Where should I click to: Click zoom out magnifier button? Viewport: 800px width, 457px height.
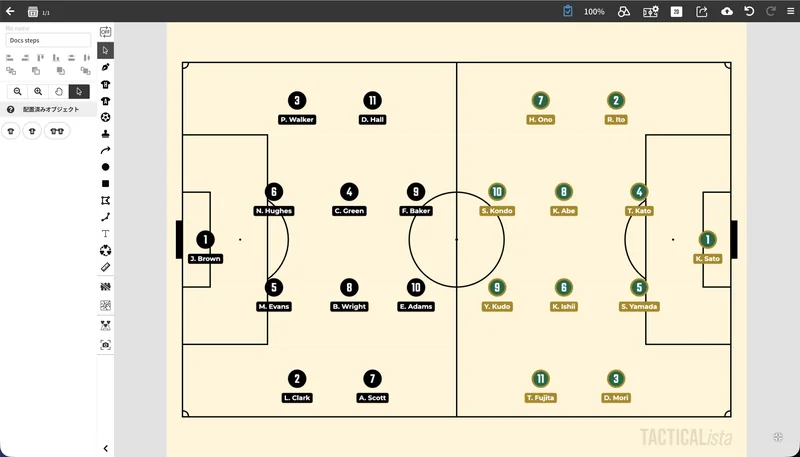click(x=17, y=91)
